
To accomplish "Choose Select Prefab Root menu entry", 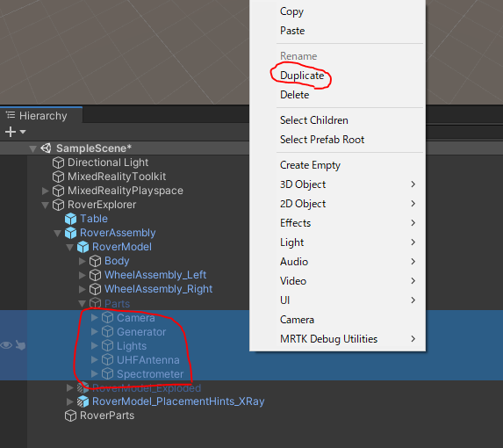I will pos(337,140).
